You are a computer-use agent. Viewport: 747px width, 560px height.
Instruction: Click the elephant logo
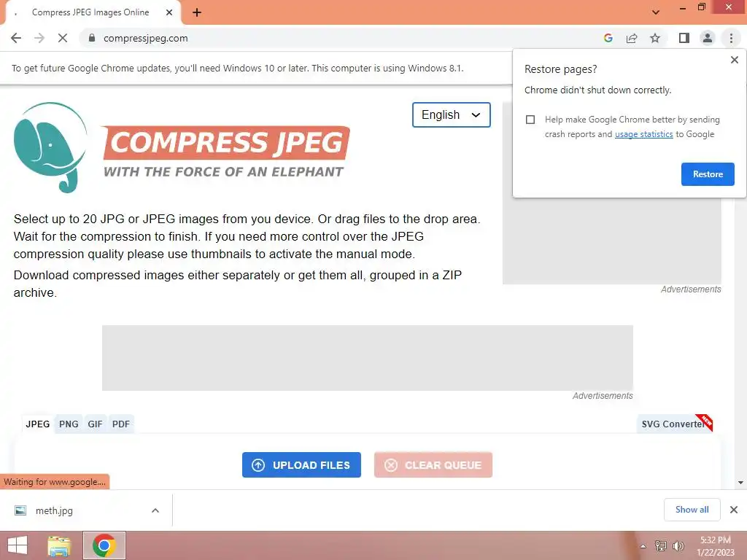[x=50, y=147]
